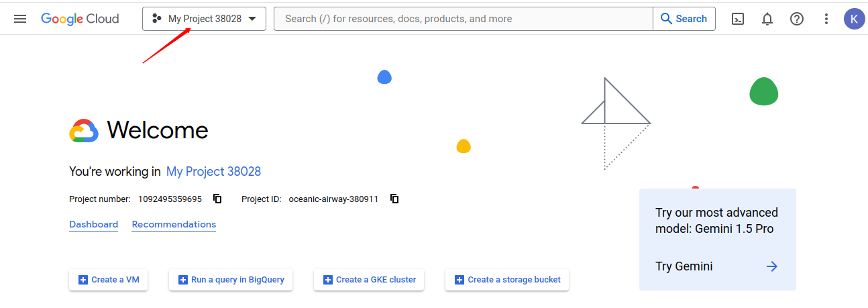
Task: Open the help question mark menu
Action: (x=797, y=19)
